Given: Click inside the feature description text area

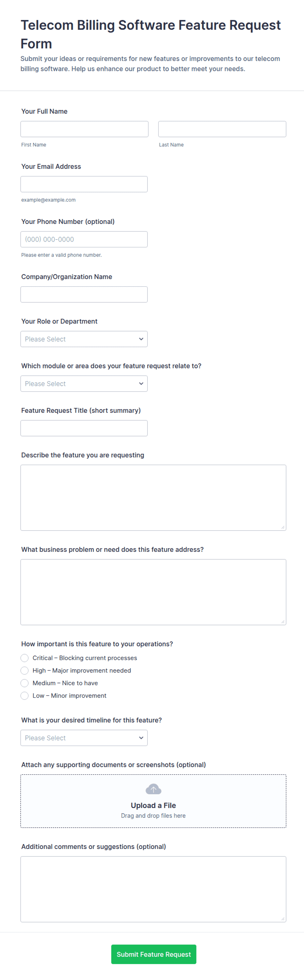Looking at the screenshot, I should [x=153, y=498].
